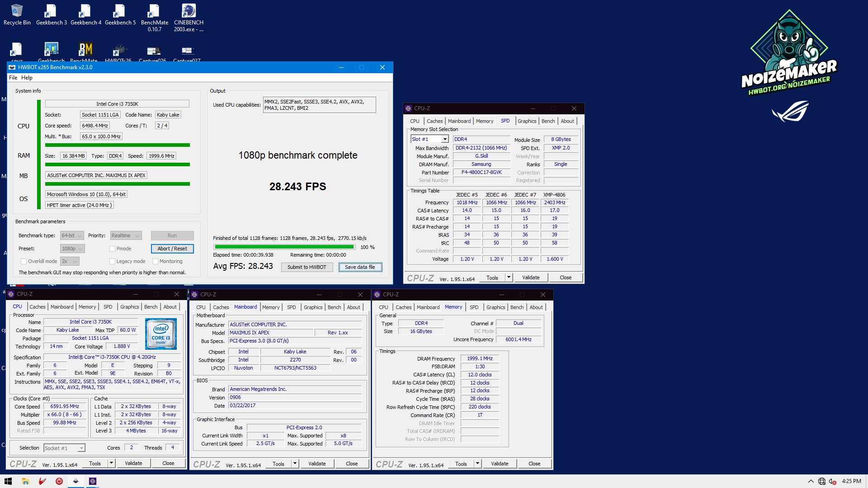Screen dimensions: 868x488
Task: Enable the Monitoring checkbox
Action: [155, 261]
